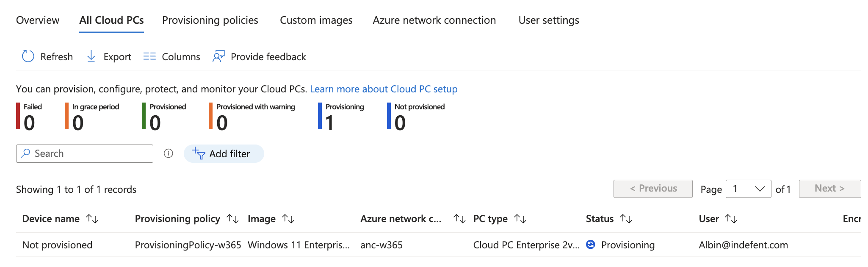The width and height of the screenshot is (868, 267).
Task: Sort by Status column arrows
Action: 626,219
